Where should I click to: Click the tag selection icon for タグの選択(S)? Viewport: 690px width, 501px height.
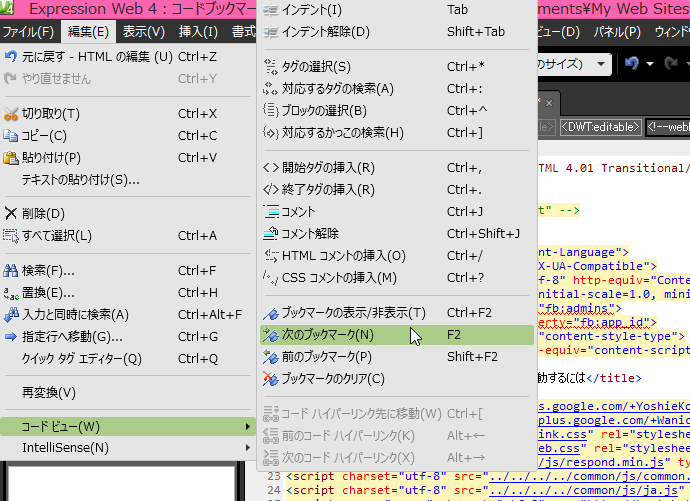(271, 66)
